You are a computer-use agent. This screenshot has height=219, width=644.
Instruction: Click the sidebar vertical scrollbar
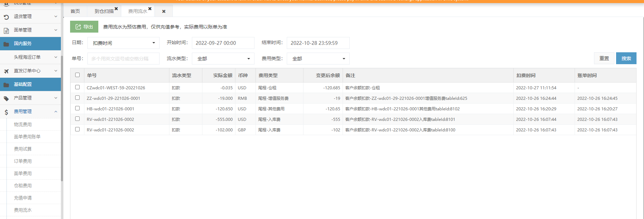pyautogui.click(x=62, y=118)
